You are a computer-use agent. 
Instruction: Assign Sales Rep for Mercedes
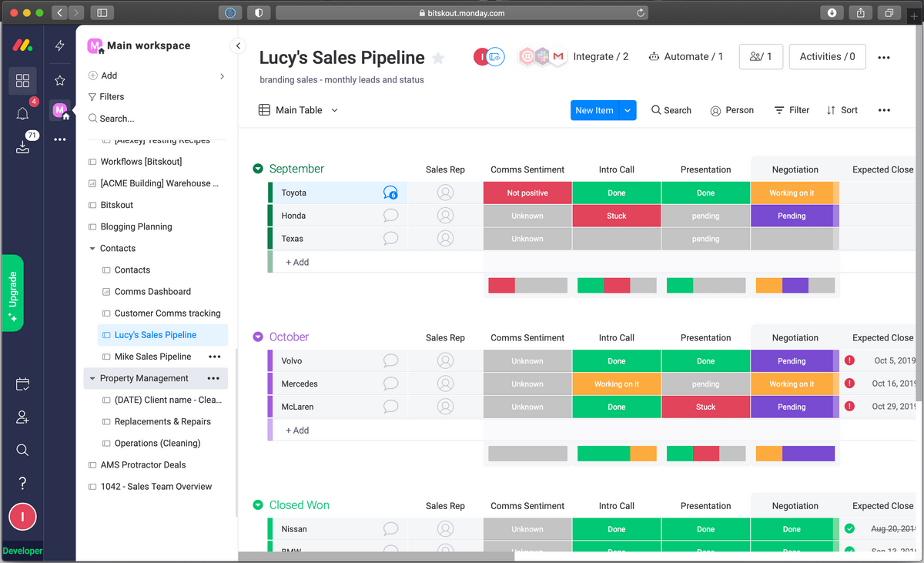tap(445, 384)
